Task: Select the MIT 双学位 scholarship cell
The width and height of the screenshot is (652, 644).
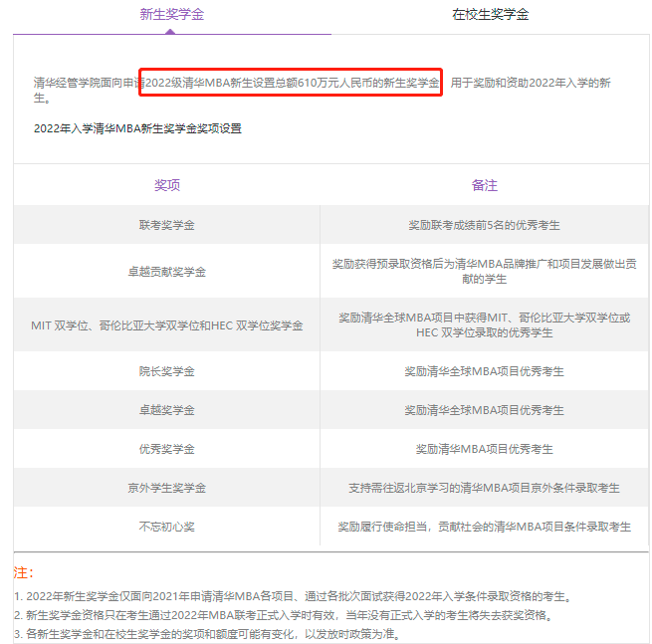Action: 167,325
